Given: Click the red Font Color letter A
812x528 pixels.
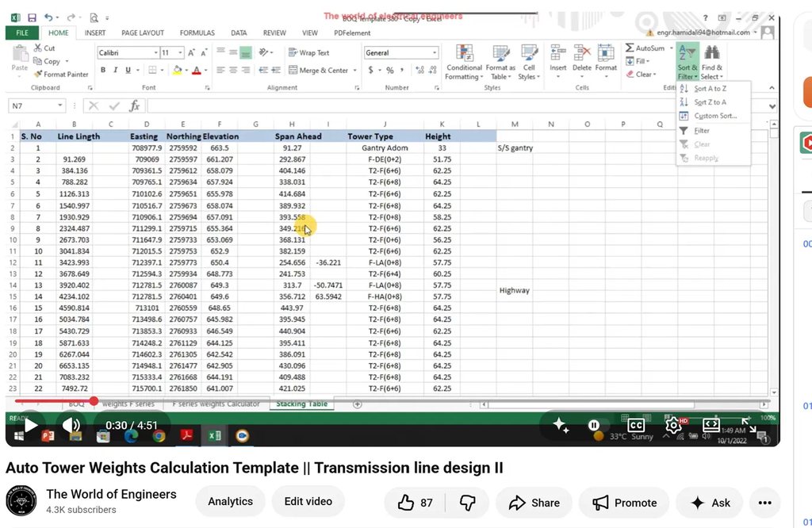Looking at the screenshot, I should 197,70.
